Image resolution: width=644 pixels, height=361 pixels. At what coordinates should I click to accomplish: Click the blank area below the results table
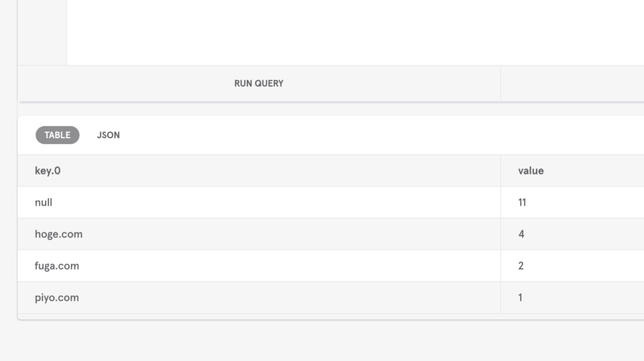coord(322,340)
